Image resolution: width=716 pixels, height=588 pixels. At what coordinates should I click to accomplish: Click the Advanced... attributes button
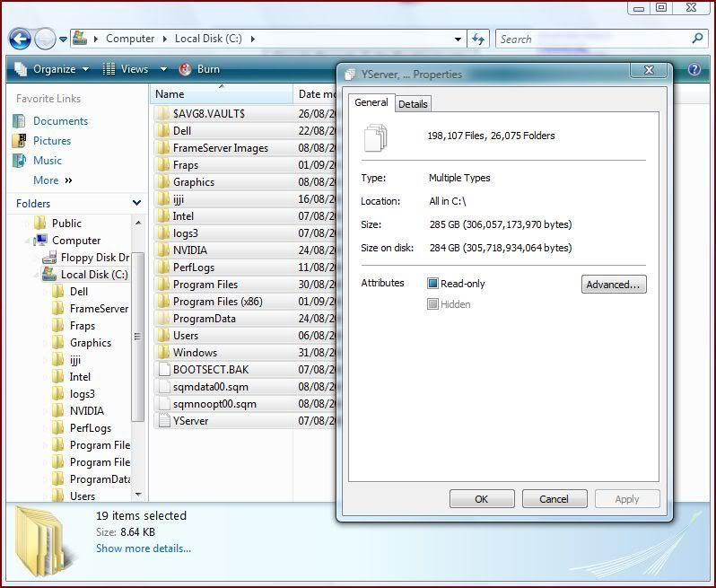point(614,285)
